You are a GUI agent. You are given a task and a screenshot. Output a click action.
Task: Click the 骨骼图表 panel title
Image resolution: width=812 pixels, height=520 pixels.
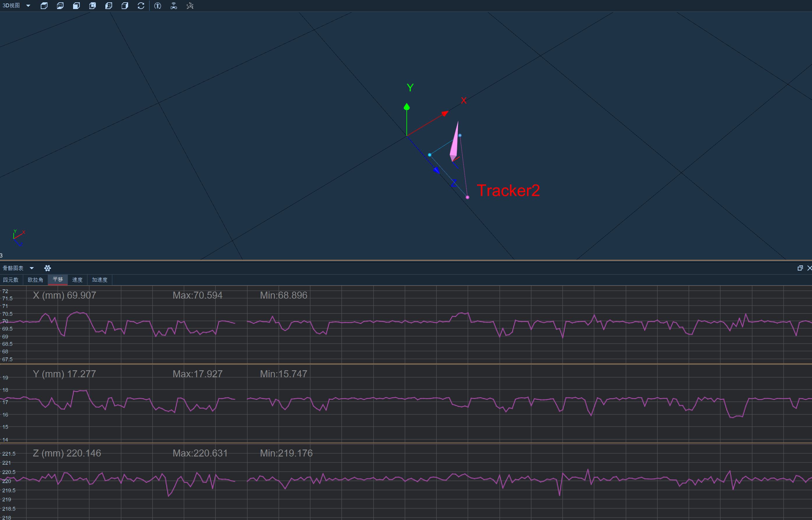pyautogui.click(x=13, y=268)
